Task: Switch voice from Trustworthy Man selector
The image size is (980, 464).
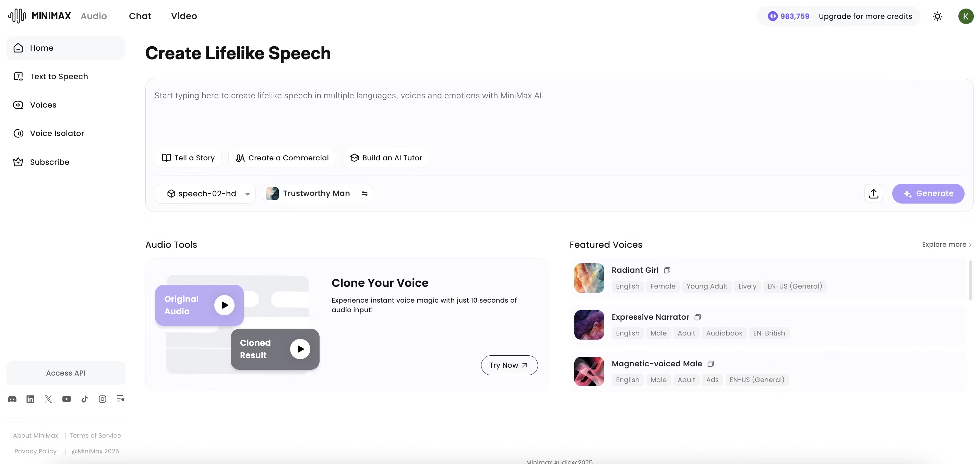Action: 318,194
